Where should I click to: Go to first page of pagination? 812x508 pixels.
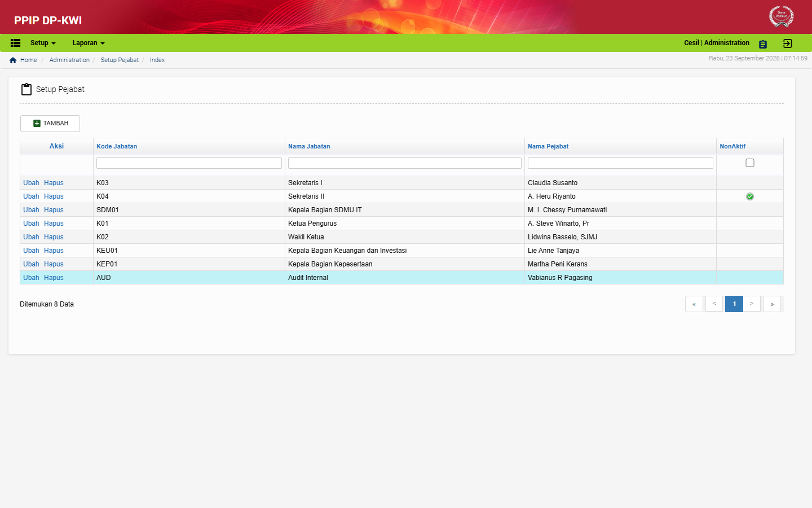tap(694, 304)
